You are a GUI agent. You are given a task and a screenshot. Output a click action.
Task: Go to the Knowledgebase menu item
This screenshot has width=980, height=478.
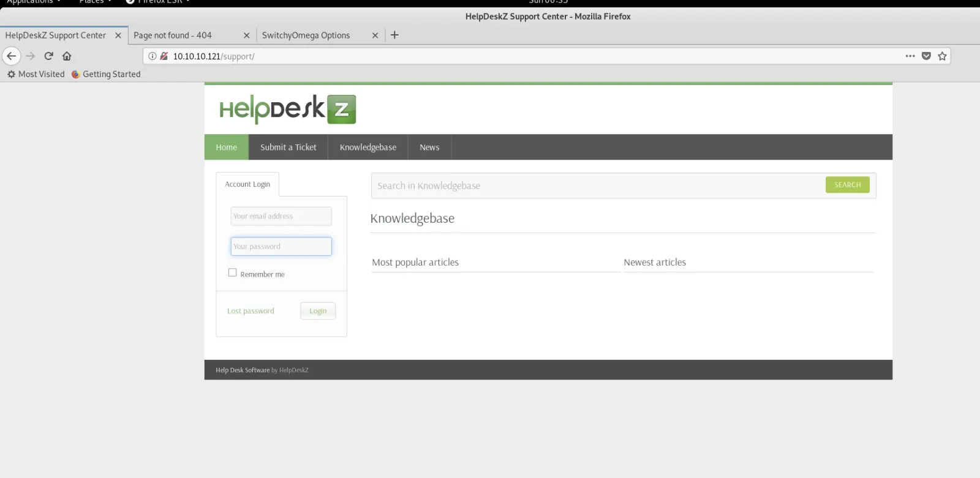(x=368, y=147)
